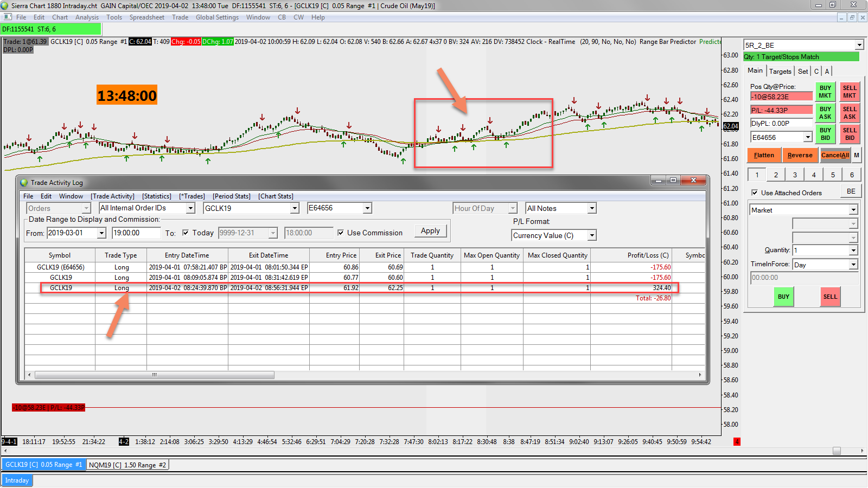Click the BE button in trade panel
The width and height of the screenshot is (868, 488).
tap(851, 191)
